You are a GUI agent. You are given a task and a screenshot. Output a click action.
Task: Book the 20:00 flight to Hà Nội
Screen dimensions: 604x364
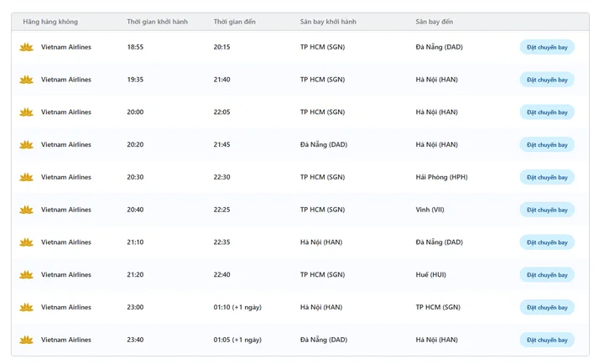547,112
